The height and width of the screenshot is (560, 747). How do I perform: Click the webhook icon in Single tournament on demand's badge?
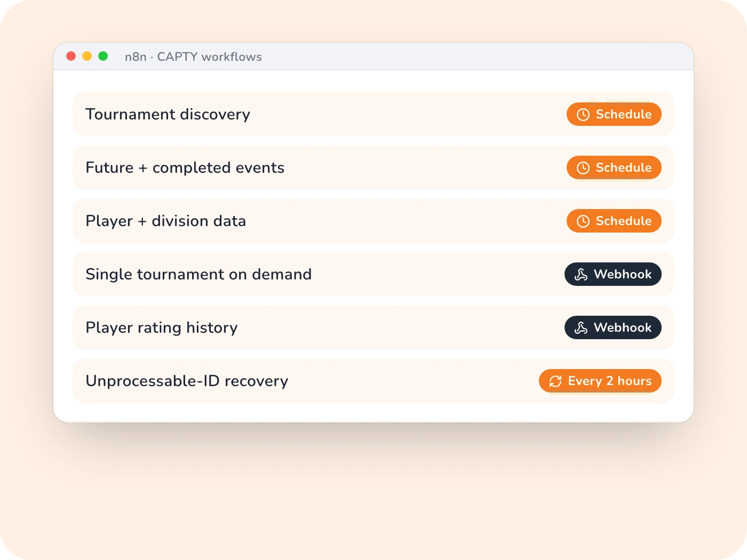pyautogui.click(x=581, y=275)
